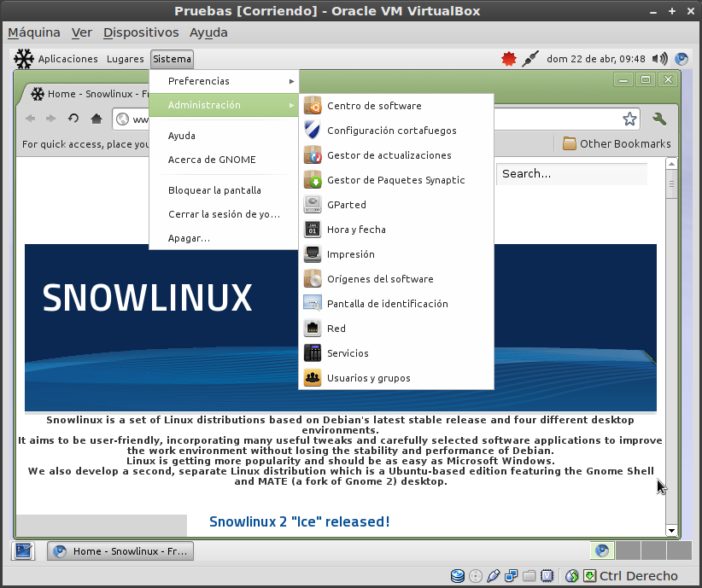This screenshot has height=588, width=702.
Task: Open VirtualBox Dispositivos menu
Action: (141, 32)
